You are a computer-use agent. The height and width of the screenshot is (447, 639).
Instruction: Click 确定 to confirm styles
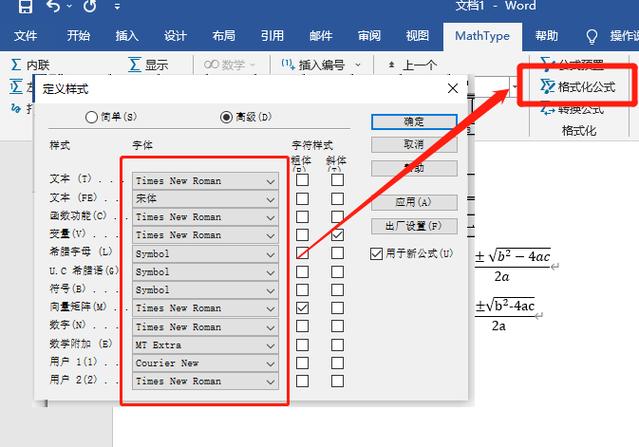pyautogui.click(x=414, y=122)
